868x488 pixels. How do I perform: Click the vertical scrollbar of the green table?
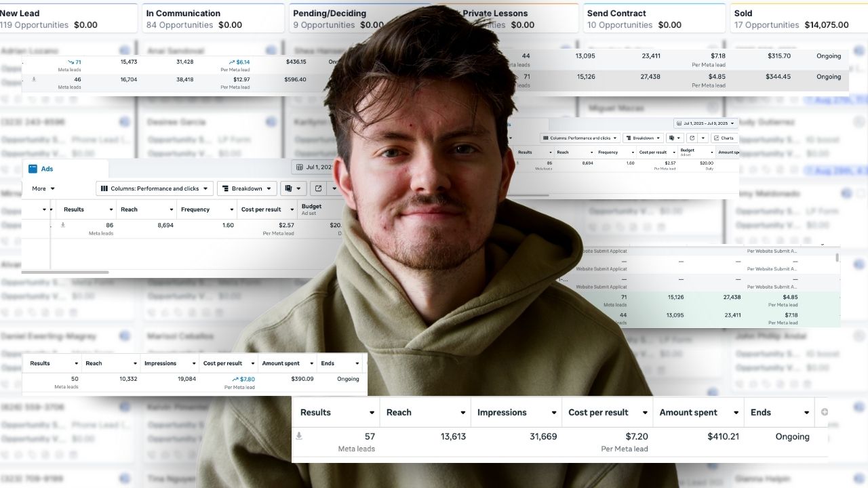tap(837, 258)
